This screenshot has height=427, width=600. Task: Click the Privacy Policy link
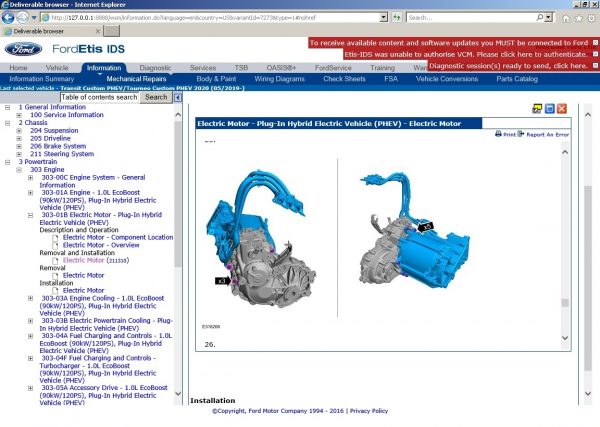click(x=369, y=411)
